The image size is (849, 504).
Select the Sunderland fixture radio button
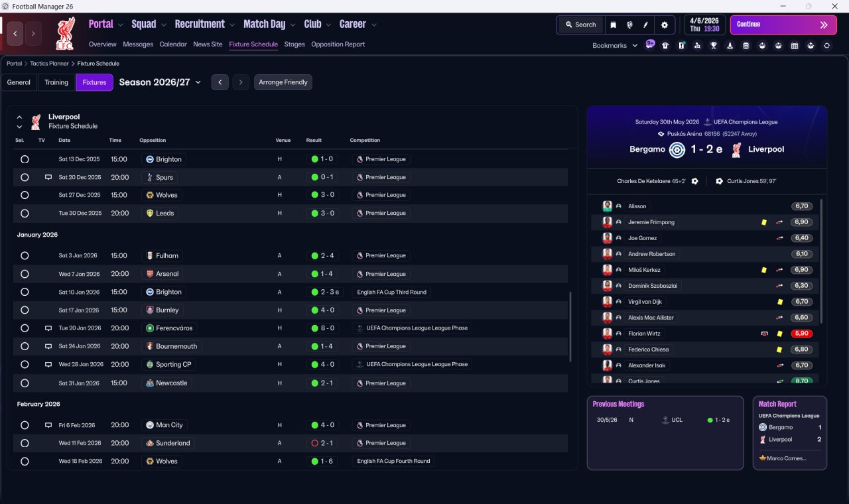[x=25, y=443]
